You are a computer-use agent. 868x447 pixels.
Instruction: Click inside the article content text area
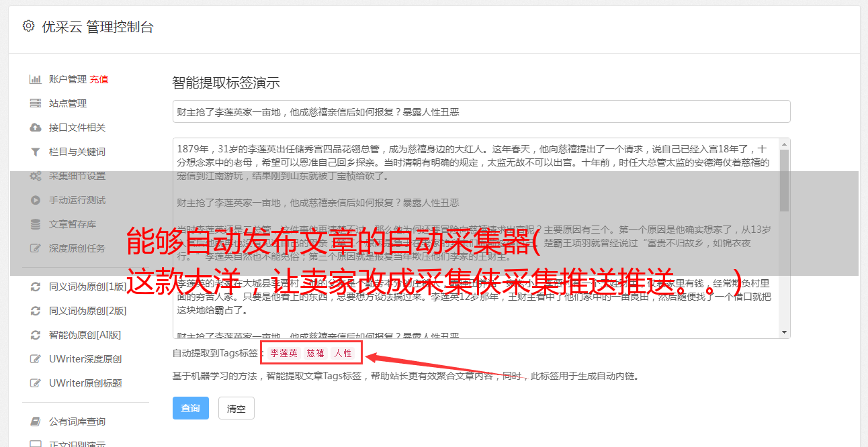point(476,238)
